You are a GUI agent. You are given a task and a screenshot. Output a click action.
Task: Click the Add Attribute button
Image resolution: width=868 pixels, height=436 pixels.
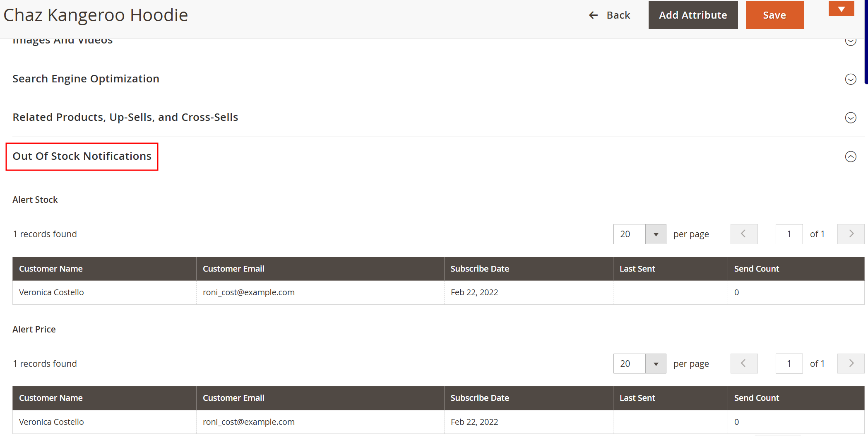(x=692, y=15)
